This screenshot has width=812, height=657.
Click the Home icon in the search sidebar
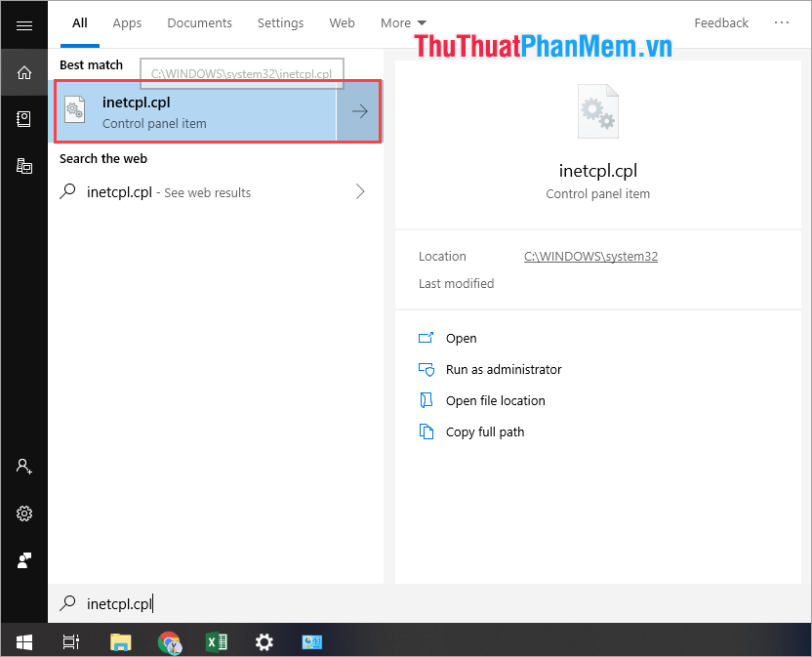pyautogui.click(x=23, y=72)
